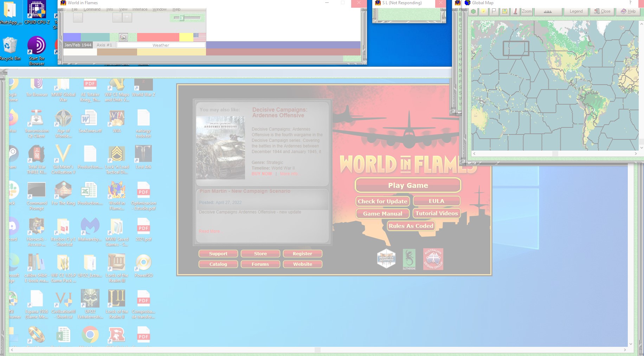Click the Age of Wonders icon
Screen dimensions: 644x356
tap(63, 124)
